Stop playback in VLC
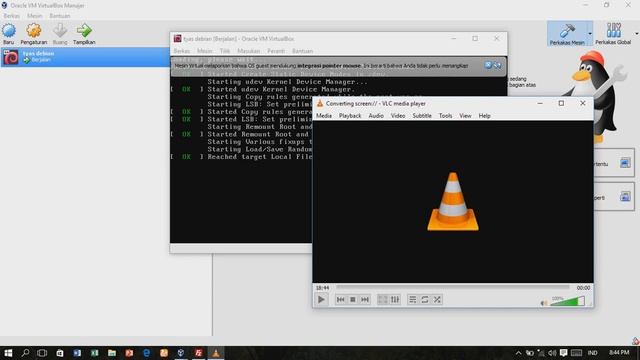Image resolution: width=640 pixels, height=360 pixels. (x=353, y=300)
